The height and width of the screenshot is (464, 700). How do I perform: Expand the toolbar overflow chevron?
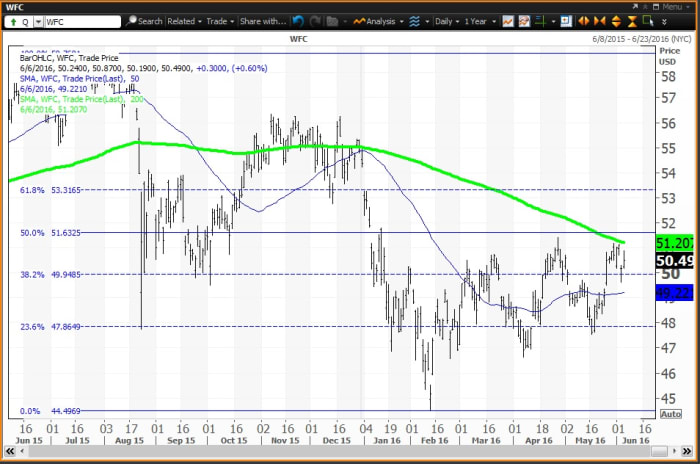click(x=664, y=21)
